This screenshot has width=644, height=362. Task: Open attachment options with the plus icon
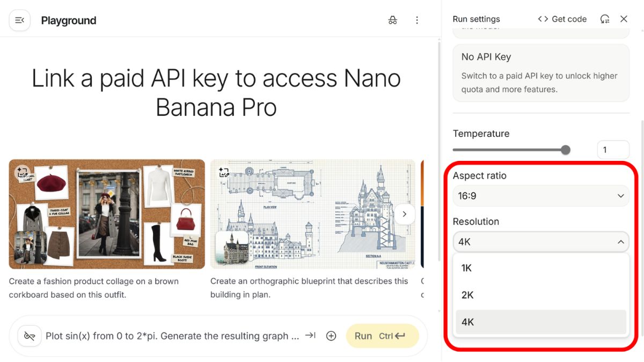point(331,336)
